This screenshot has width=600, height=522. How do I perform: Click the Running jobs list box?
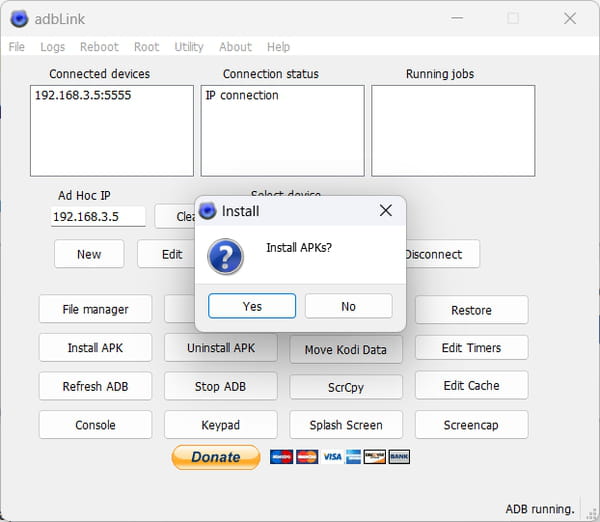pyautogui.click(x=453, y=130)
